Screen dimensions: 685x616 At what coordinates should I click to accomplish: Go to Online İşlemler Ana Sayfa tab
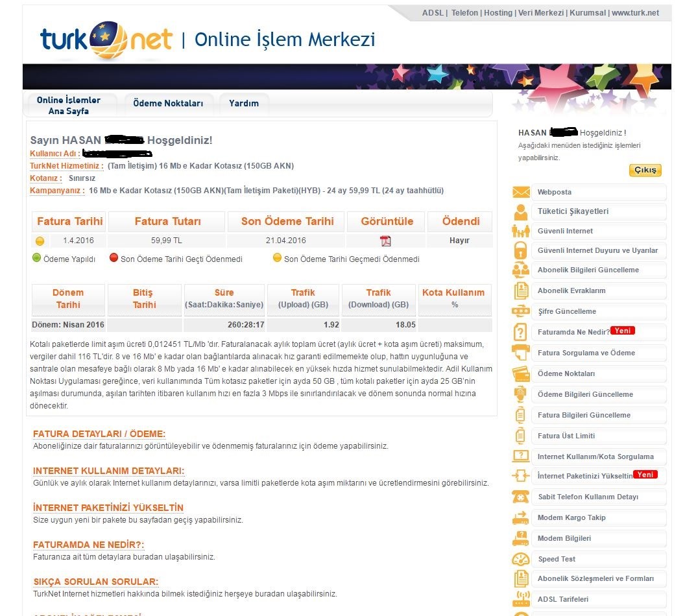pos(69,106)
